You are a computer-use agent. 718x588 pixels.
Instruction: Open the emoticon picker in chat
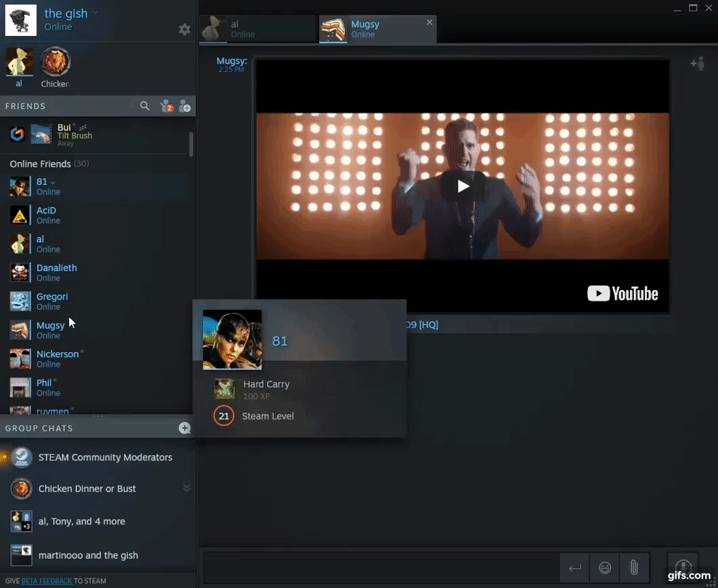pos(605,568)
